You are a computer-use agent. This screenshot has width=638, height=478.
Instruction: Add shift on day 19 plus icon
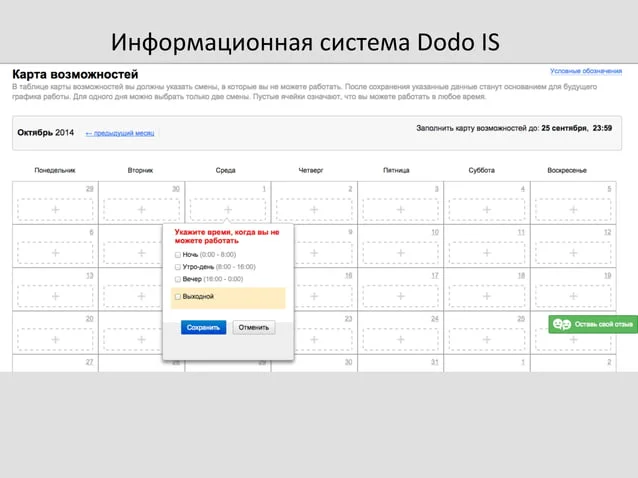(573, 296)
